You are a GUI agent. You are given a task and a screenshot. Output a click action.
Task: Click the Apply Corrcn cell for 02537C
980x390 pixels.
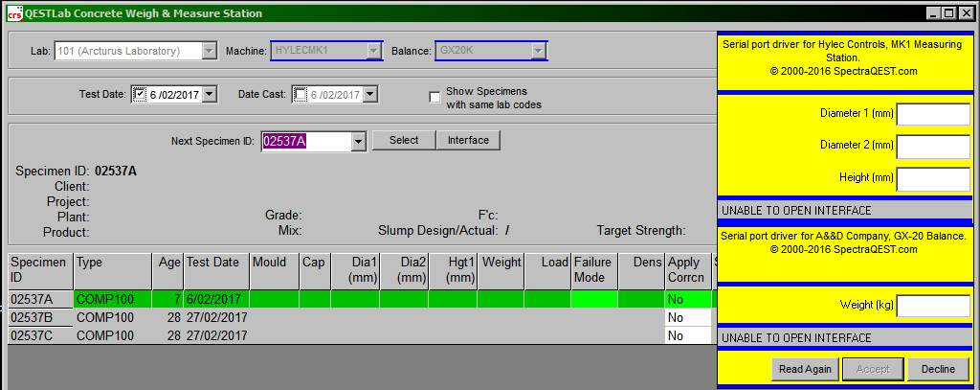point(687,335)
